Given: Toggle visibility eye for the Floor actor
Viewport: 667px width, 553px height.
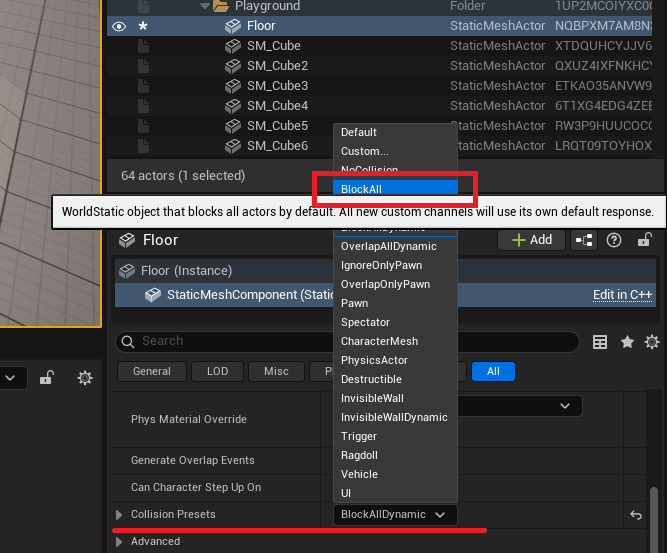Looking at the screenshot, I should coord(119,26).
